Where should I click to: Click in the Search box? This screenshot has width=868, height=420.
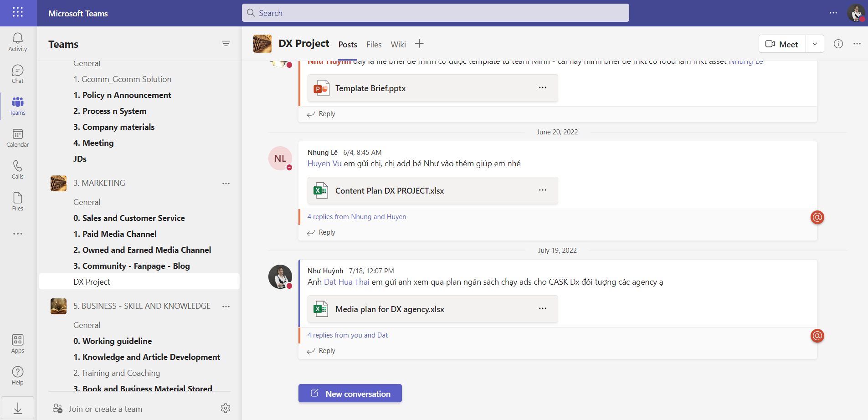point(435,13)
